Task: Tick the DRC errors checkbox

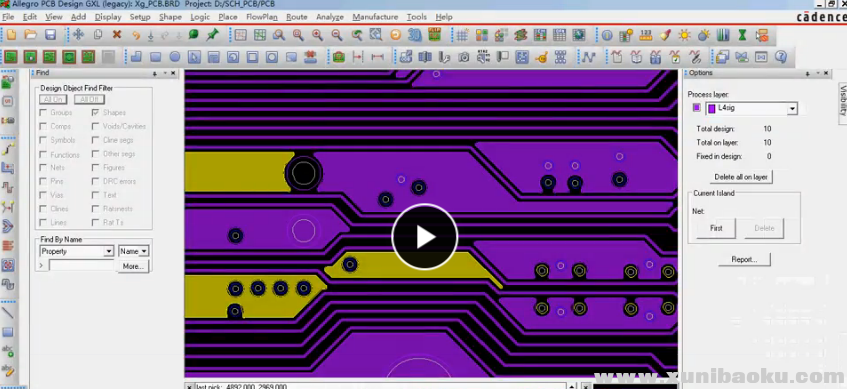Action: coord(95,182)
